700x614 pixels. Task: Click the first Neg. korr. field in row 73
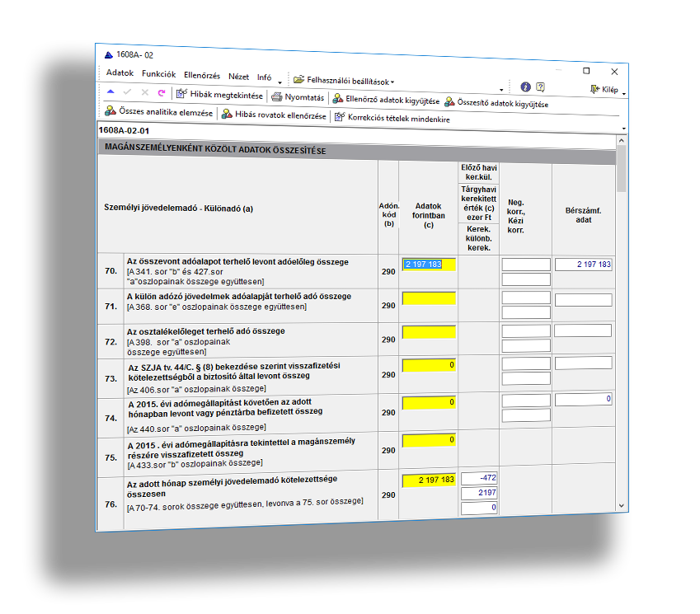click(526, 363)
